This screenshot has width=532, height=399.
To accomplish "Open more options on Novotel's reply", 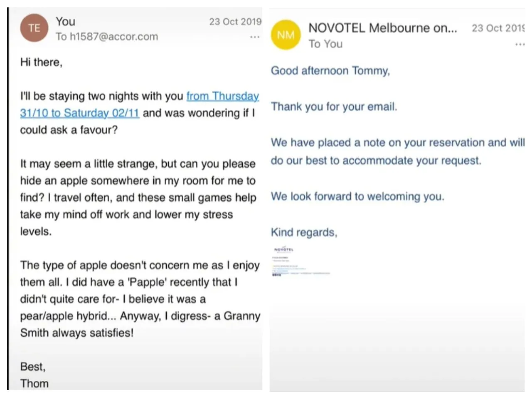I will [520, 44].
